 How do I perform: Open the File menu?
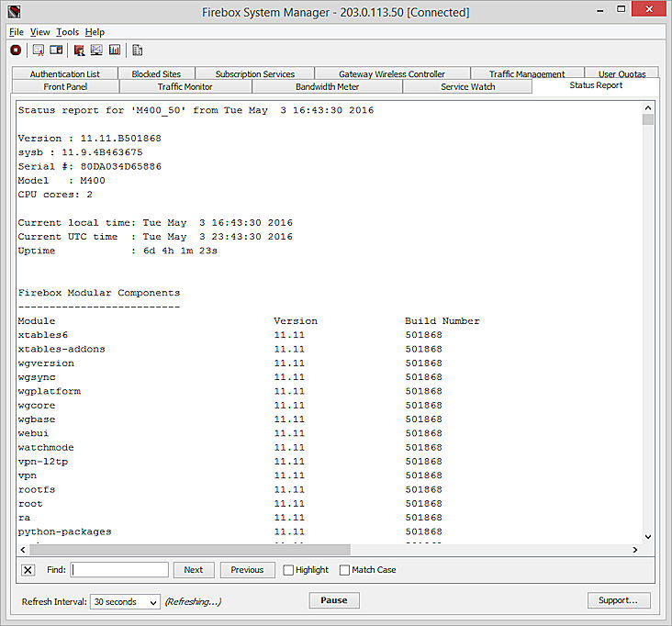click(17, 32)
